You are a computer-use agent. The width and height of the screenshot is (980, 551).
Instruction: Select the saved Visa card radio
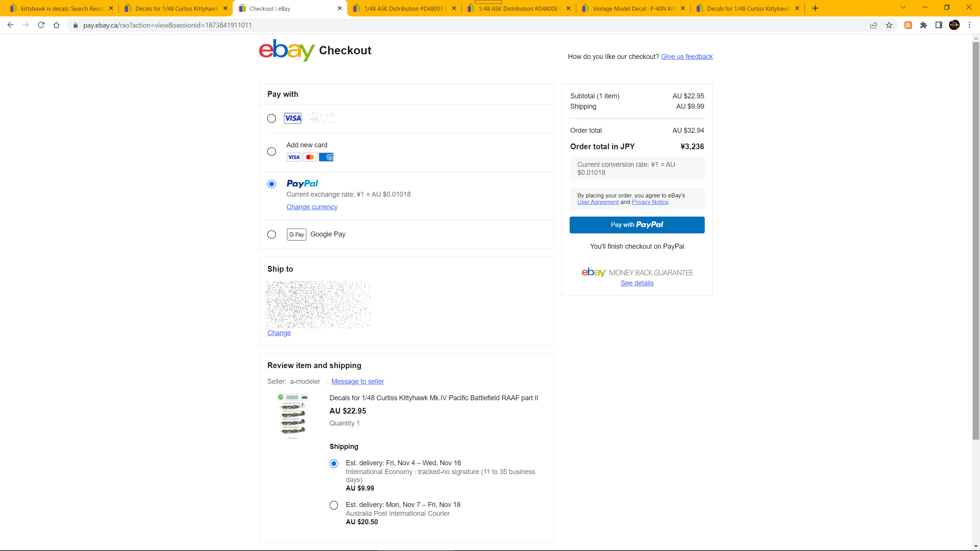[x=271, y=119]
